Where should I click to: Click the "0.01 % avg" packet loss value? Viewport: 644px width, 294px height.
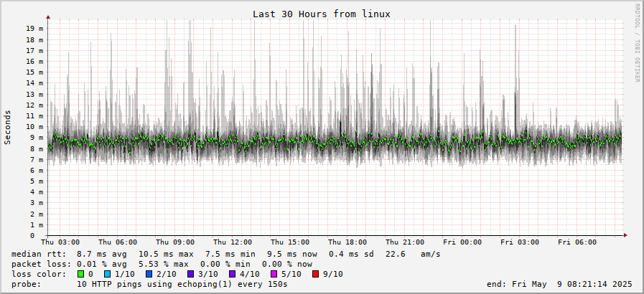102,264
